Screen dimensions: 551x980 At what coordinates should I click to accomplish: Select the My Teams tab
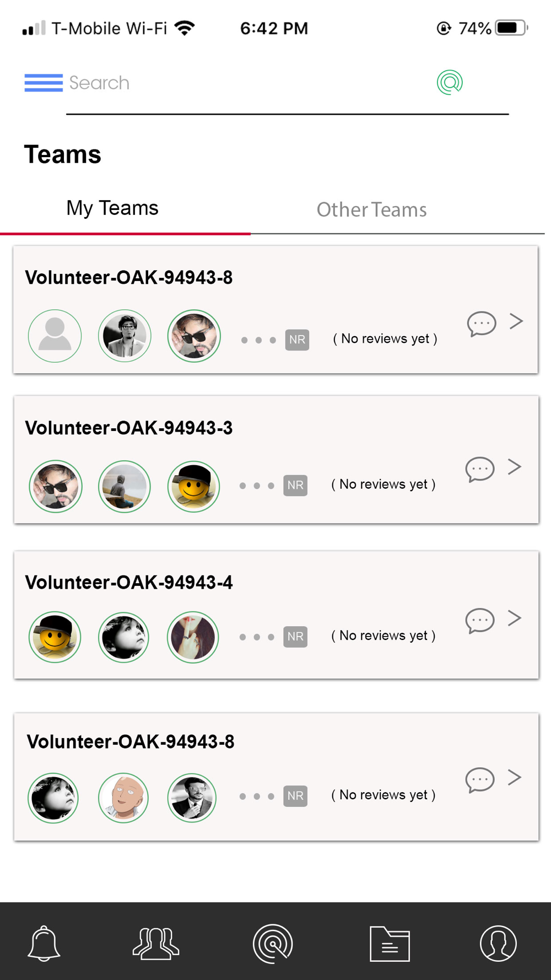click(112, 208)
